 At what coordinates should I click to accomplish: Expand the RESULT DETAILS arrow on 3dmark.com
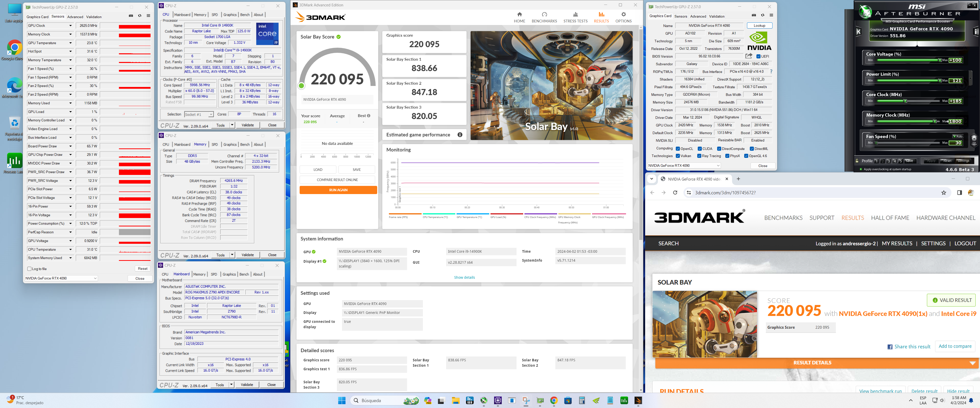(x=972, y=363)
